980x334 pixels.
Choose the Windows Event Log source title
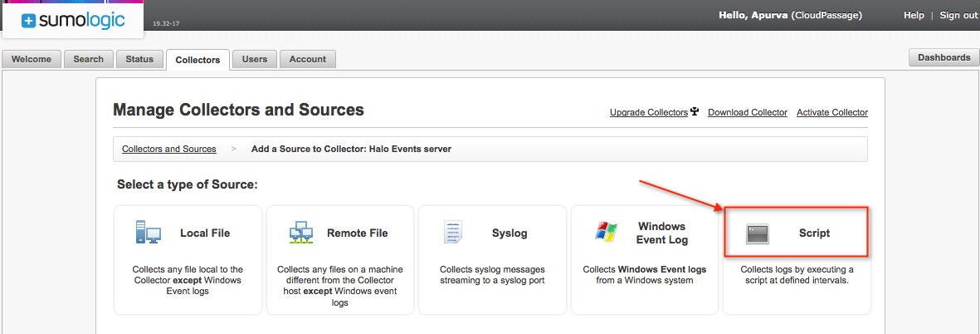(662, 233)
